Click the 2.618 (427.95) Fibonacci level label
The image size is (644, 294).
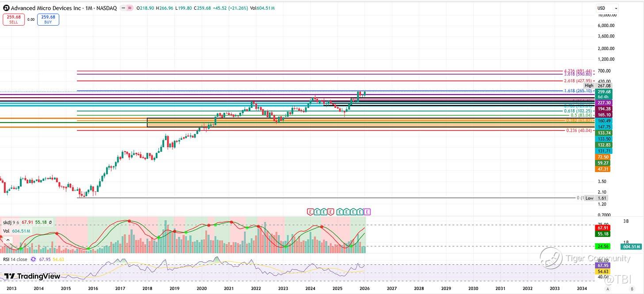coord(579,81)
